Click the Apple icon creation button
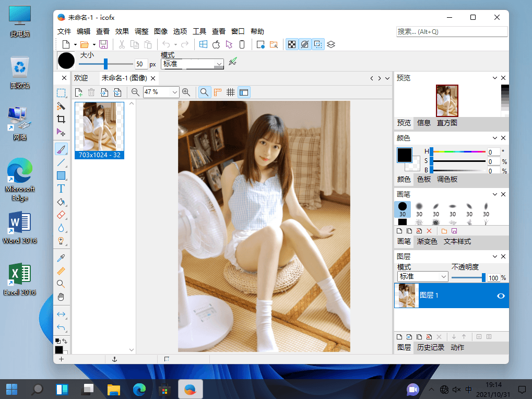 coord(216,44)
